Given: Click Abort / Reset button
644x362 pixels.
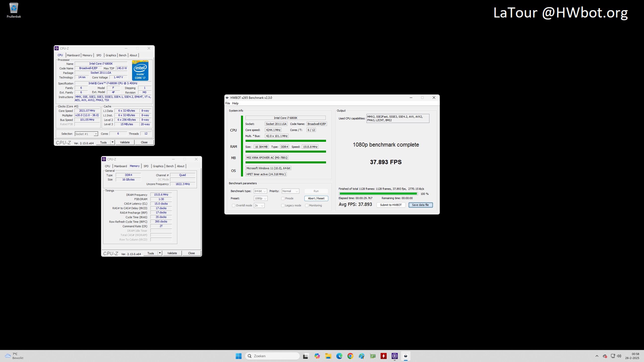Looking at the screenshot, I should tap(316, 198).
